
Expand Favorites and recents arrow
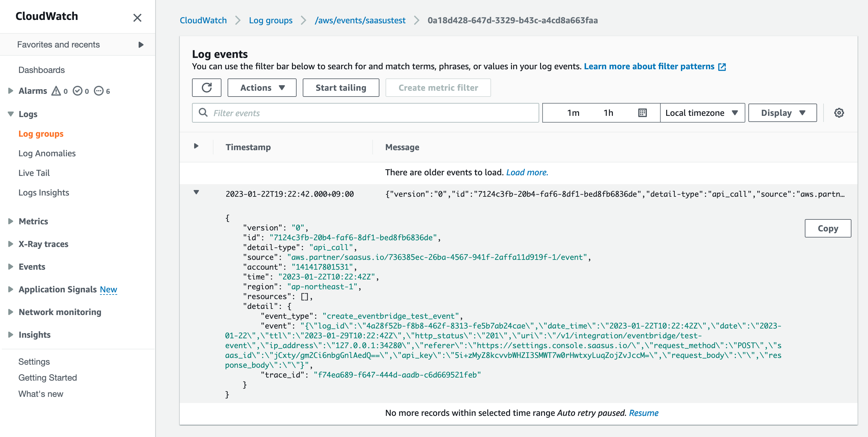pos(141,44)
